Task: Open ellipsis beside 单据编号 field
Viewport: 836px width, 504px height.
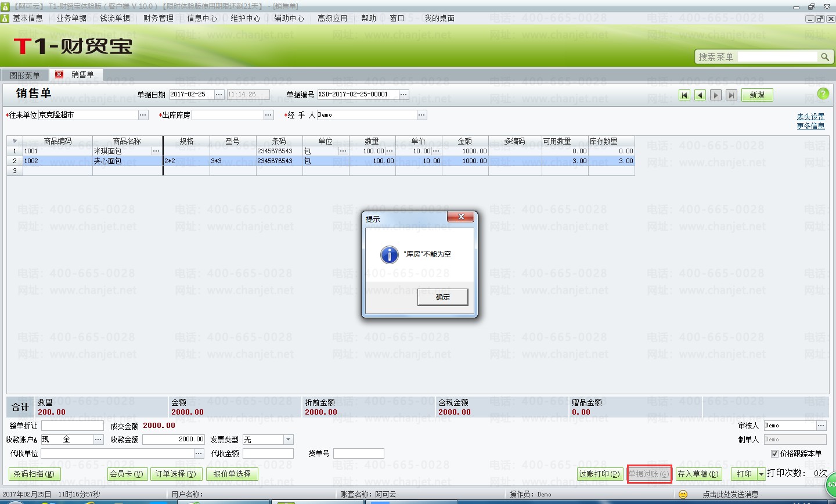Action: 403,95
